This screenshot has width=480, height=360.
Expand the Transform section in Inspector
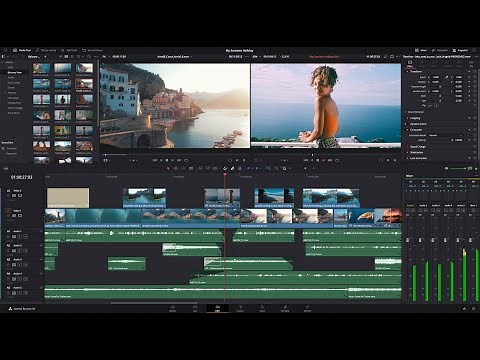click(416, 71)
